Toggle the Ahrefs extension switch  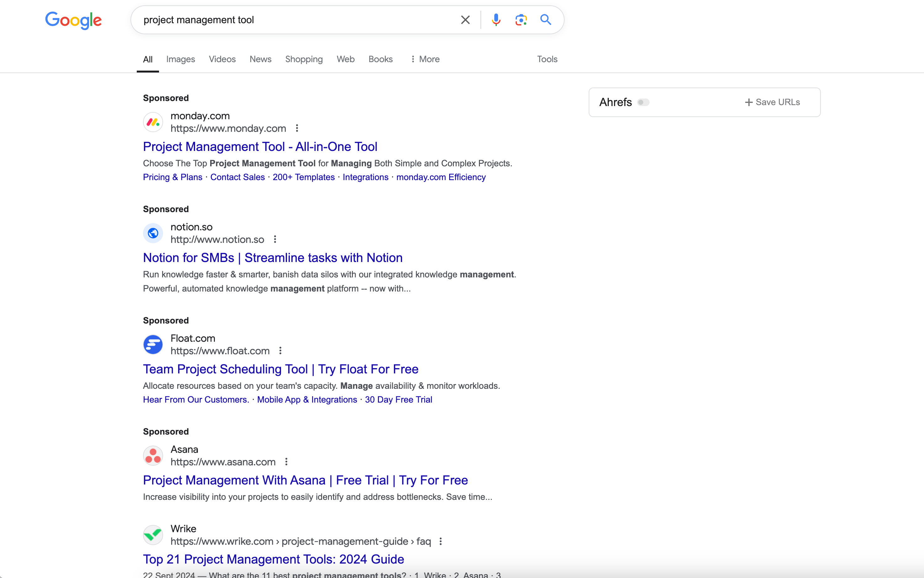[x=643, y=102]
